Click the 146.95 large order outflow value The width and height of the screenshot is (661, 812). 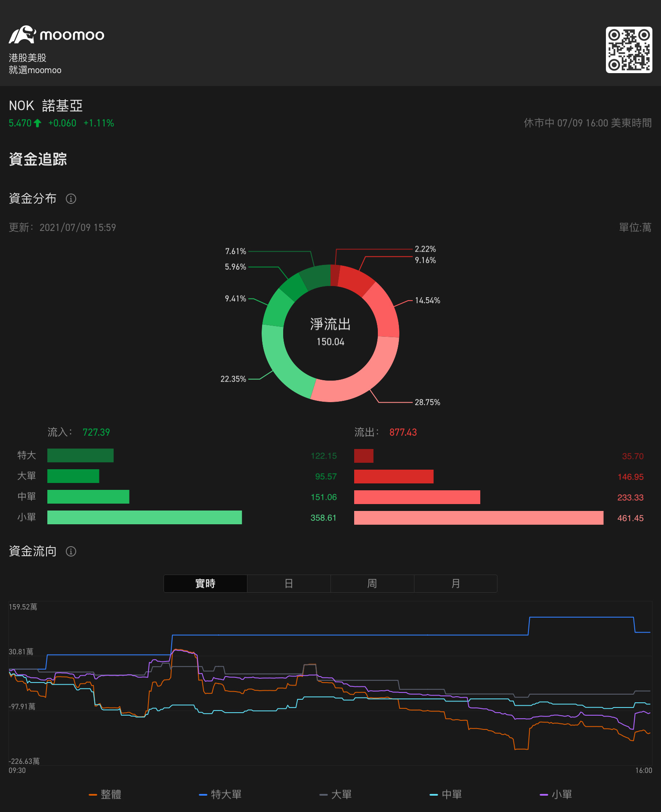[x=630, y=477]
